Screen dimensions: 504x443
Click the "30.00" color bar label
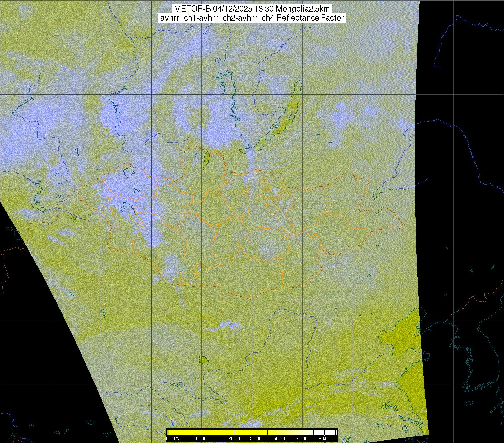(255, 438)
